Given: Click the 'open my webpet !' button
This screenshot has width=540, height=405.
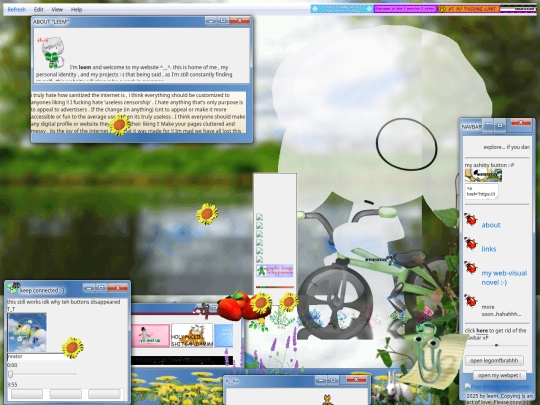Looking at the screenshot, I should (x=499, y=375).
